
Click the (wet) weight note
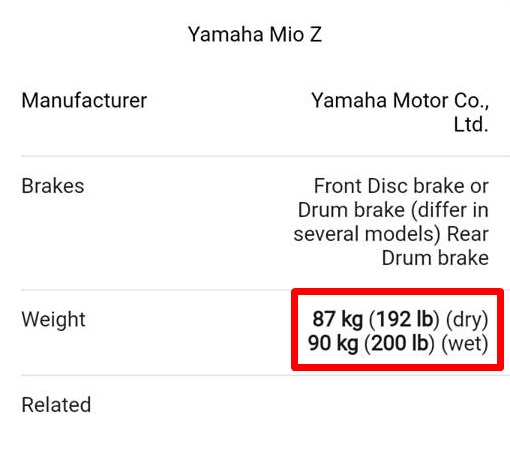point(465,343)
